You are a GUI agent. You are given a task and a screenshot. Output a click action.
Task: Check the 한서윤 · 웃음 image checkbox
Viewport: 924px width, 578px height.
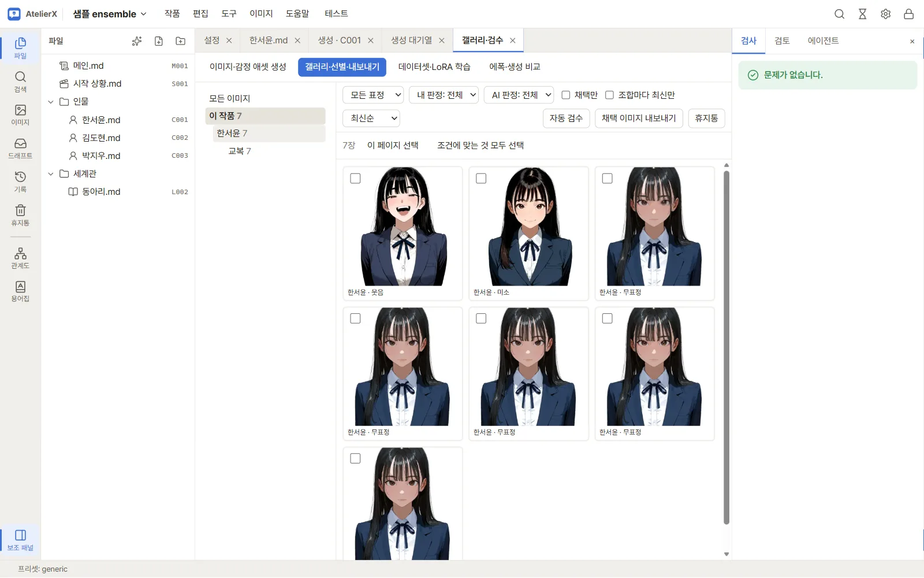355,179
